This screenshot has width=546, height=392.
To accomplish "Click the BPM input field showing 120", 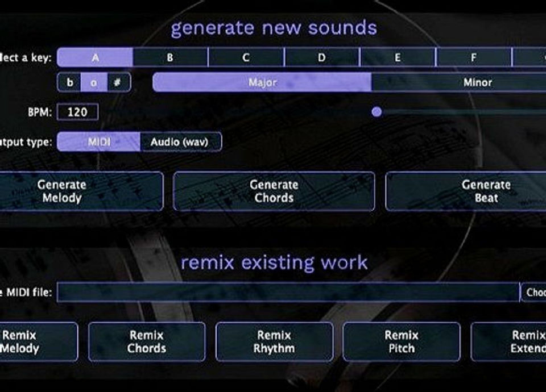I will pyautogui.click(x=78, y=112).
